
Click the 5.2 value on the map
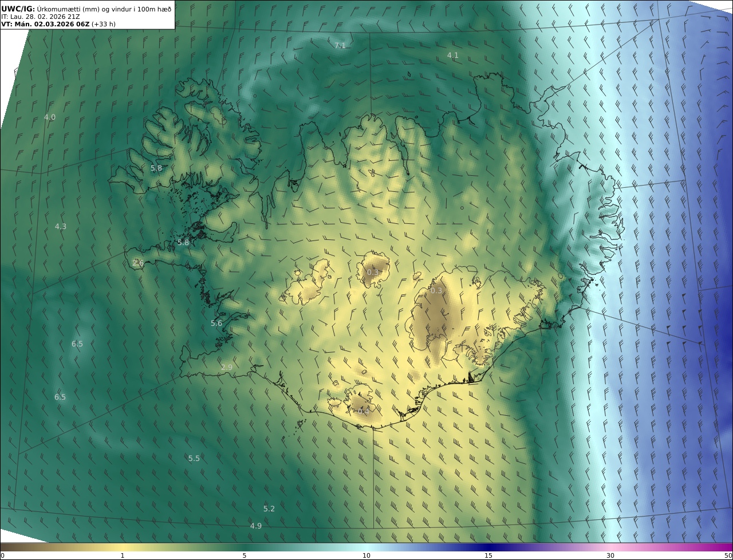coord(269,508)
